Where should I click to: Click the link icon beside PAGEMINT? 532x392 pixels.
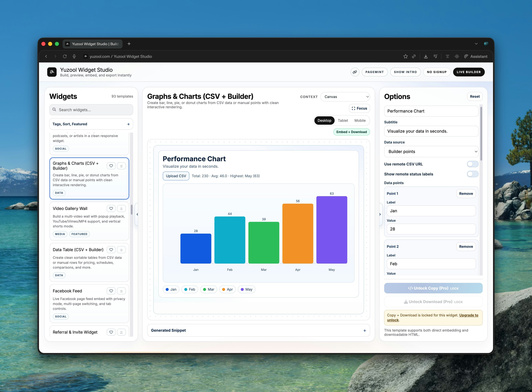355,72
